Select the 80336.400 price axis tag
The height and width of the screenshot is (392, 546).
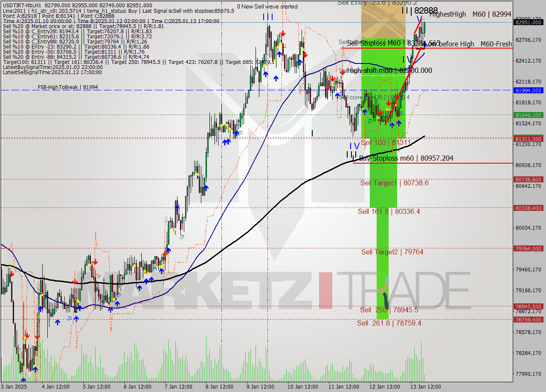click(x=529, y=208)
